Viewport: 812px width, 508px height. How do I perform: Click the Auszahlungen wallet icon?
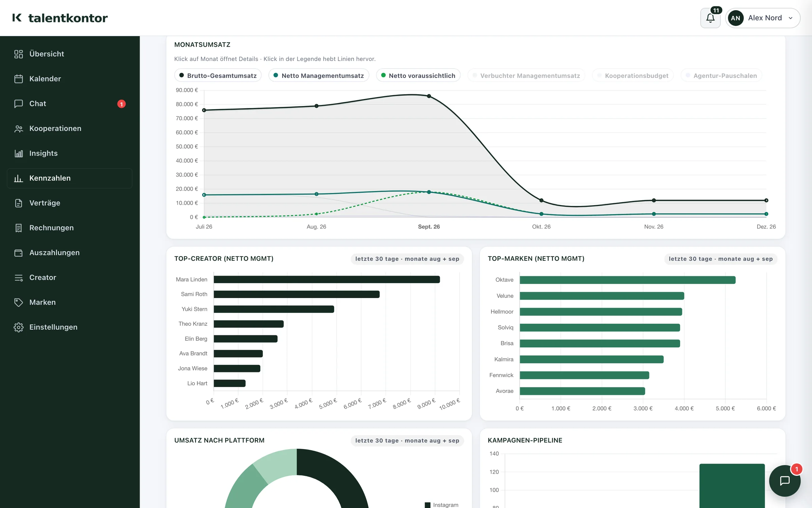[x=19, y=253]
